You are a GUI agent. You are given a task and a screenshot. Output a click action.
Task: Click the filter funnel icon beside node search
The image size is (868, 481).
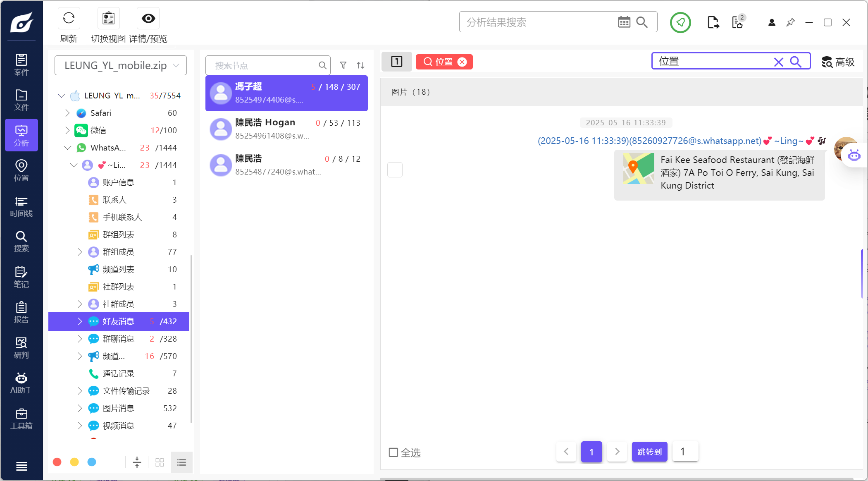pos(343,65)
